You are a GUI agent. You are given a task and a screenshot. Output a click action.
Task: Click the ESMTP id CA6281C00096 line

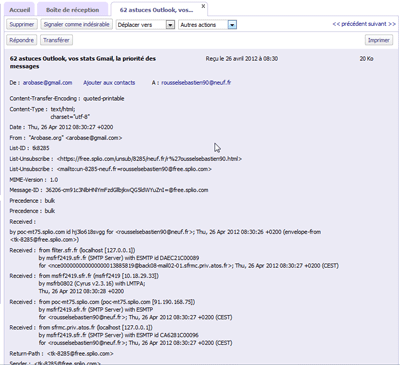tap(118, 335)
